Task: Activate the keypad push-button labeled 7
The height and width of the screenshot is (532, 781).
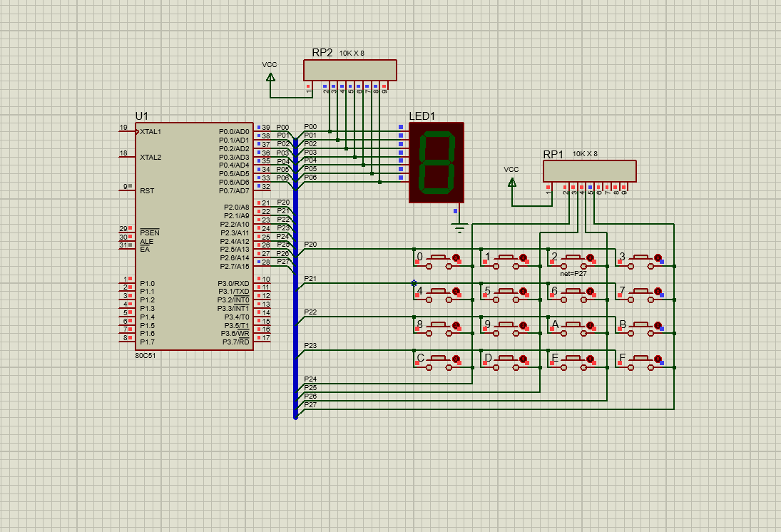Action: (640, 295)
